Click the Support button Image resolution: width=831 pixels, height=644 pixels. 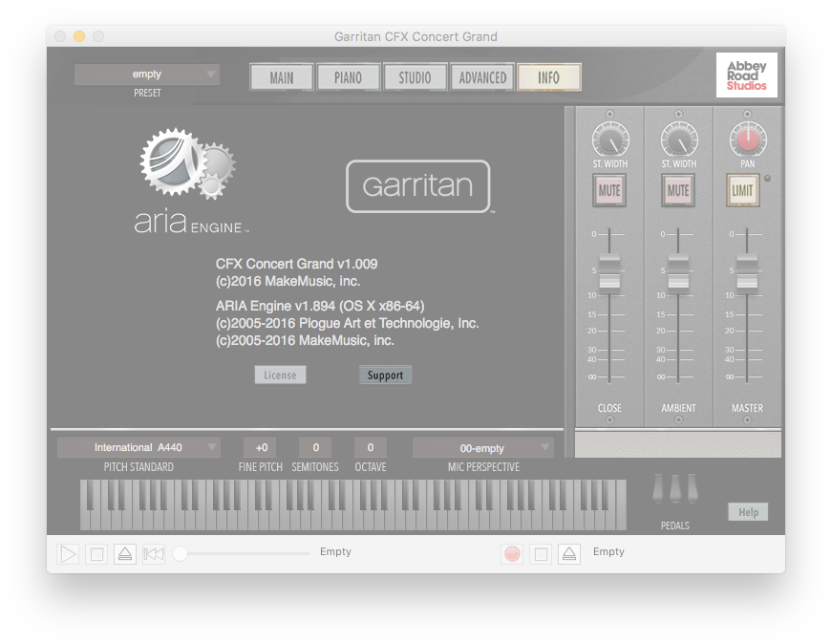click(x=385, y=375)
